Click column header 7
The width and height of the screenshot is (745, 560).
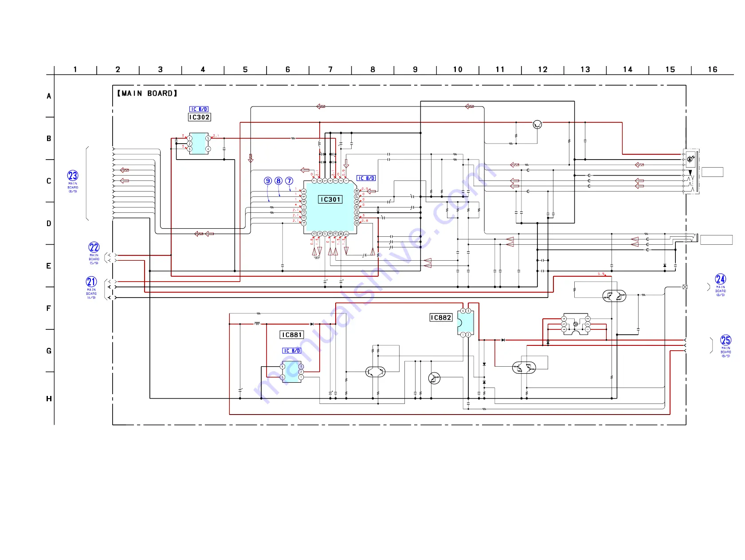click(330, 70)
